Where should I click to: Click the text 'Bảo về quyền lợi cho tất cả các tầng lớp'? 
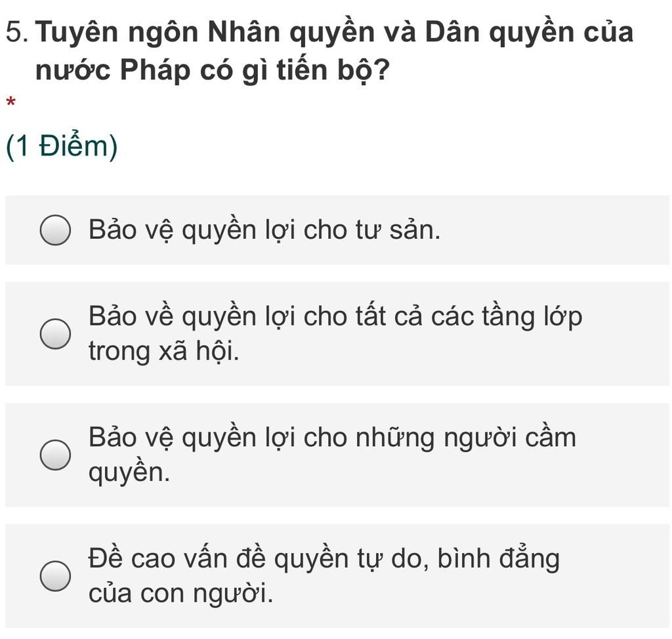(335, 317)
